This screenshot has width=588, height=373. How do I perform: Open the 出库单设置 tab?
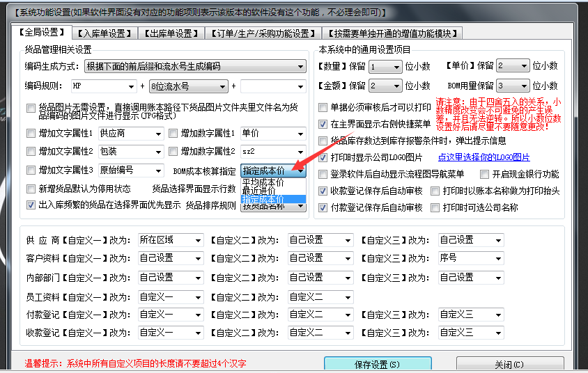[x=169, y=33]
